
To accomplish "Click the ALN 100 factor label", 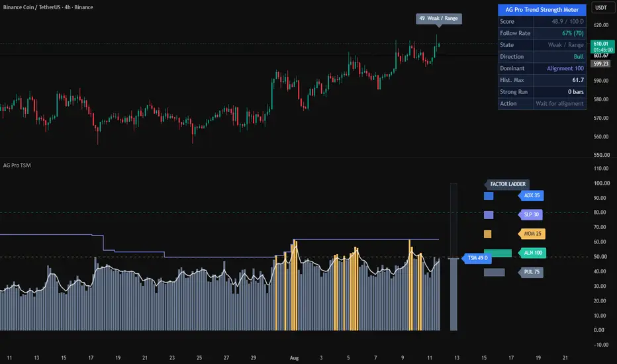I will point(532,253).
